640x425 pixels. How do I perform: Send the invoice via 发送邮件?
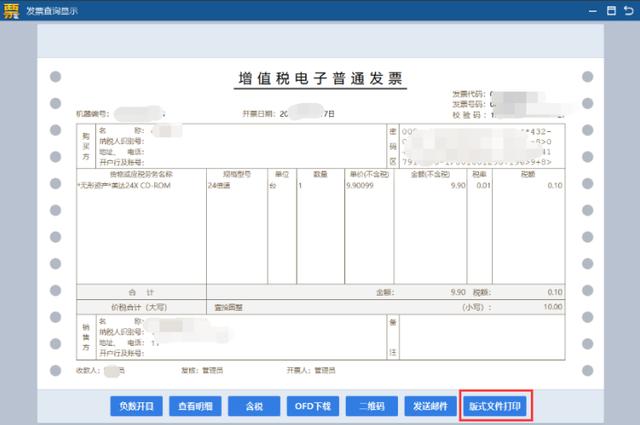[x=430, y=406]
